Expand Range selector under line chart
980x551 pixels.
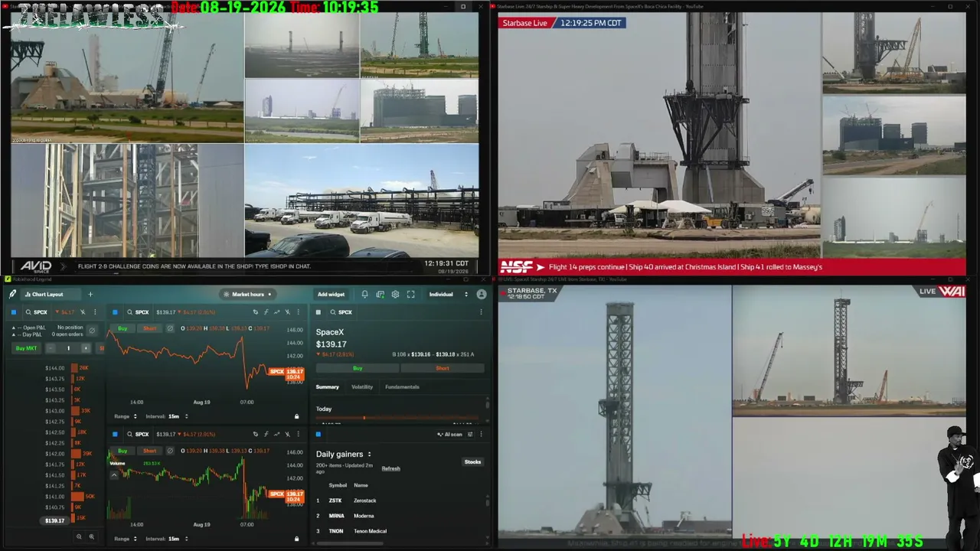pos(126,416)
